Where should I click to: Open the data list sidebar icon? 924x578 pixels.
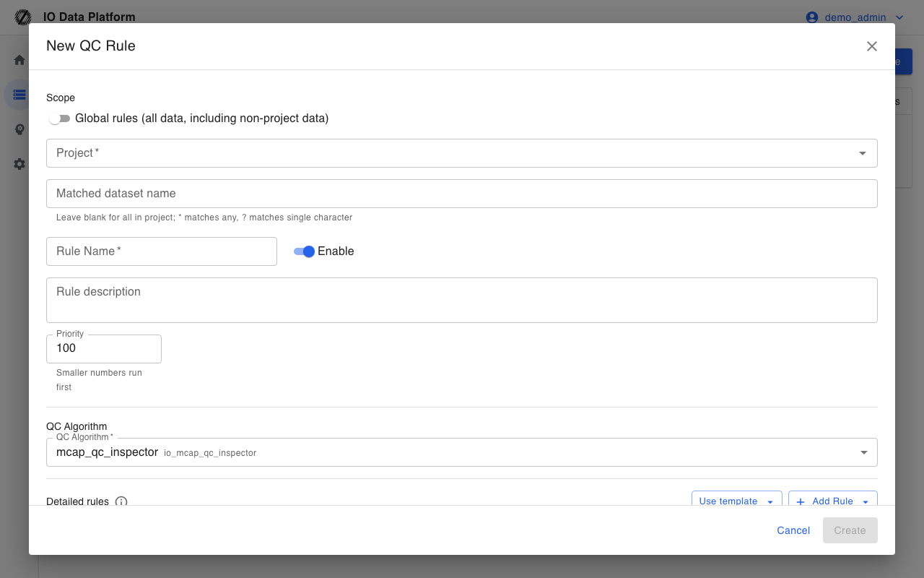(19, 95)
